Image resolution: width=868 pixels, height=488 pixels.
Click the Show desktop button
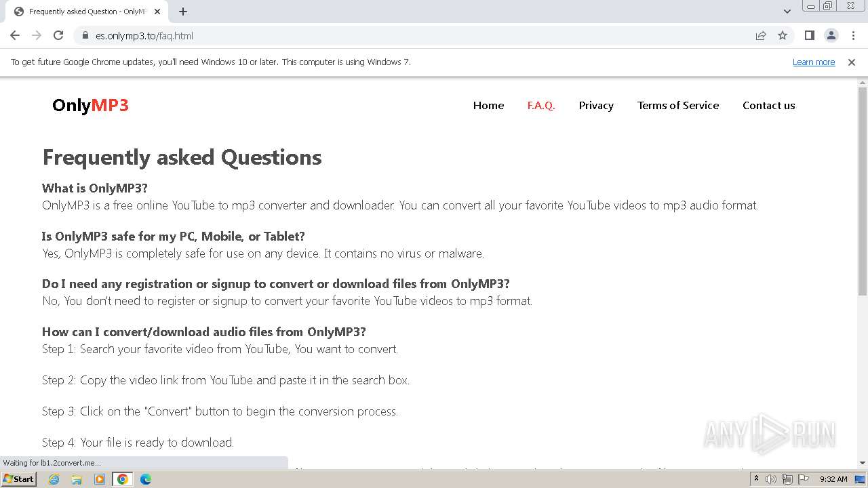coord(861,479)
